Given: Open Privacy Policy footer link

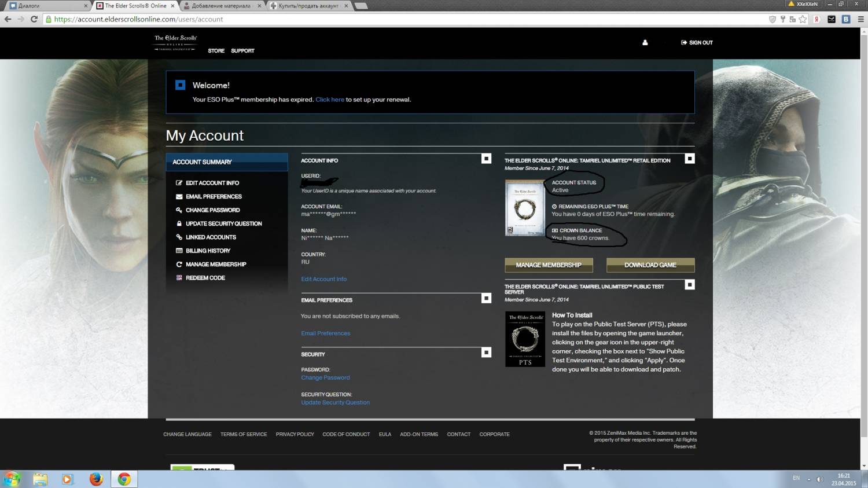Looking at the screenshot, I should coord(295,434).
